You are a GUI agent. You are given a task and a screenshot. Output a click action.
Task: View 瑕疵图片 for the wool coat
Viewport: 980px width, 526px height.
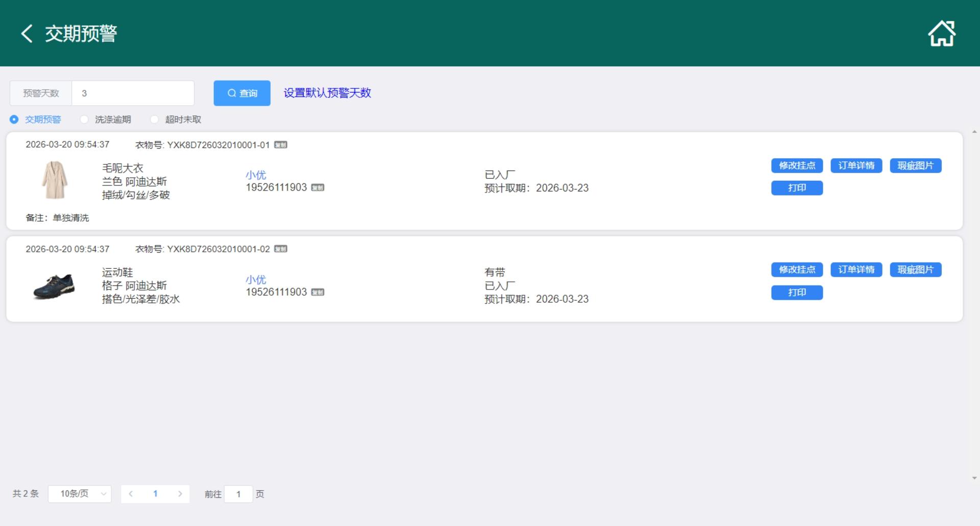(x=915, y=165)
